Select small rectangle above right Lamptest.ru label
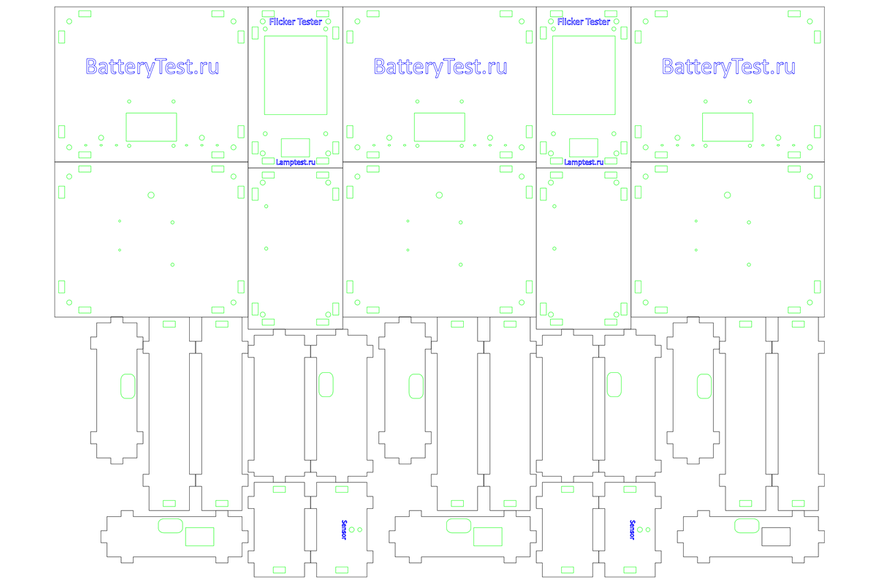877x584 pixels. pyautogui.click(x=584, y=147)
